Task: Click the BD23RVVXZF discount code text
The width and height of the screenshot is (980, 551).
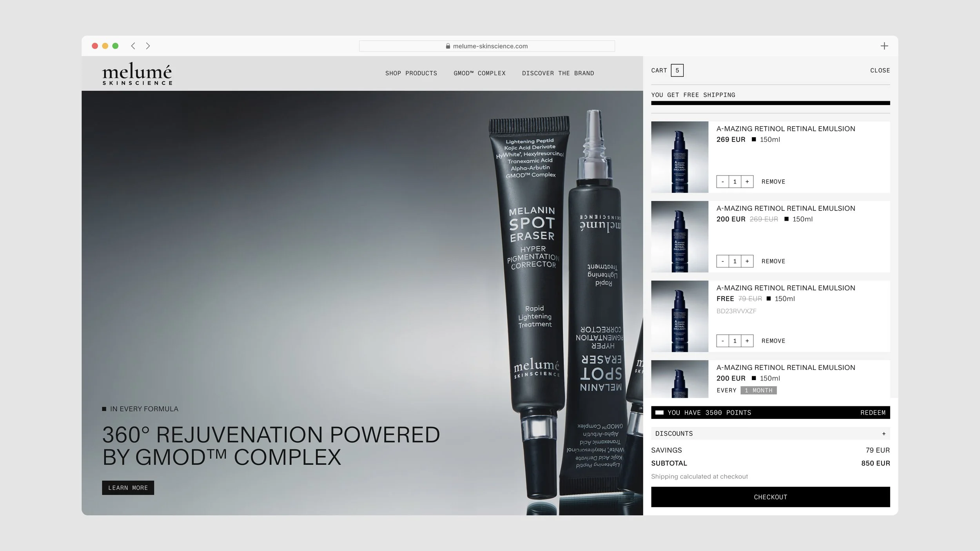Action: coord(736,311)
